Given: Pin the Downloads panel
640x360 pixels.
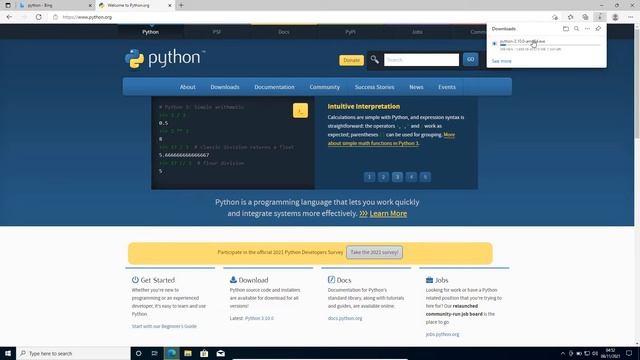Looking at the screenshot, I should pyautogui.click(x=598, y=29).
